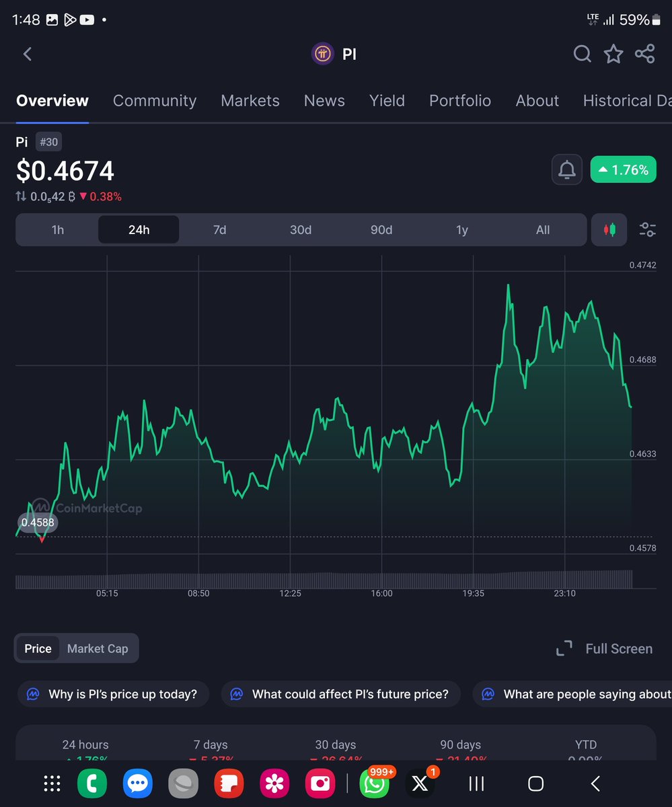Switch to the Yield tab
672x807 pixels.
point(387,101)
